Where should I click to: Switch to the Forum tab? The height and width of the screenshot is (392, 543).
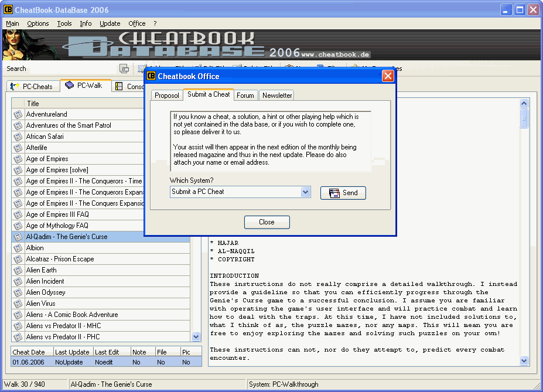(x=245, y=96)
